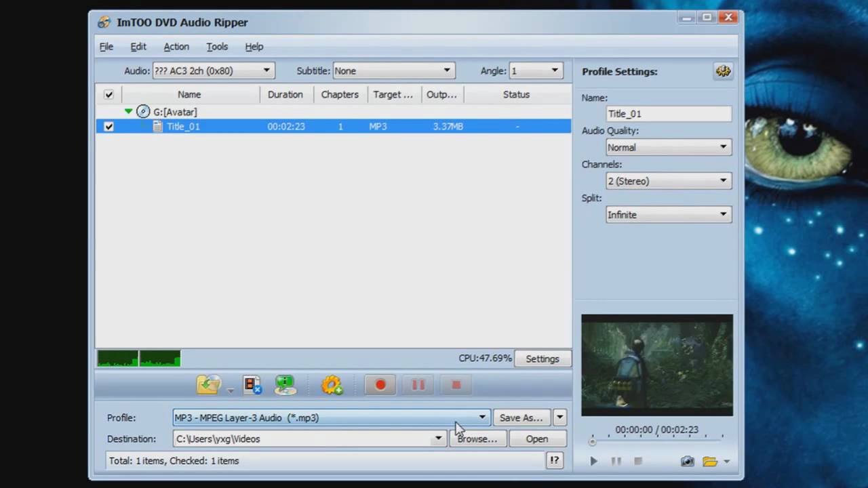Open the arrow next to Save As
The image size is (868, 488).
(559, 418)
